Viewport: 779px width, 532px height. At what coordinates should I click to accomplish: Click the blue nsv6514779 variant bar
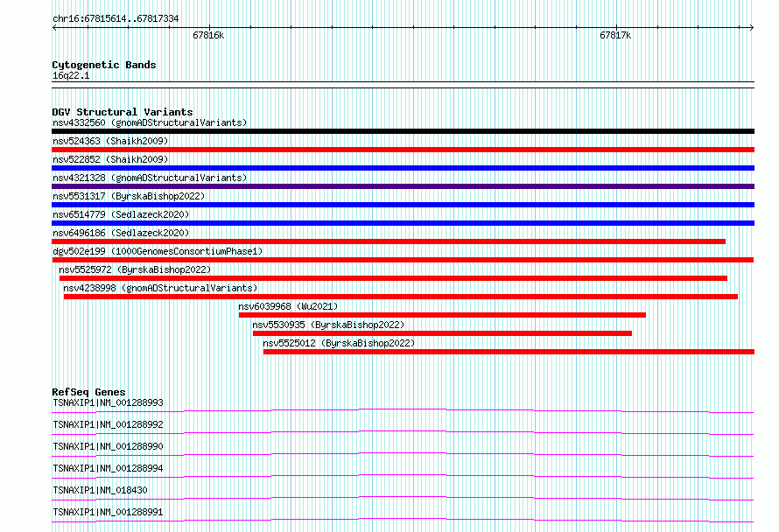tap(403, 223)
